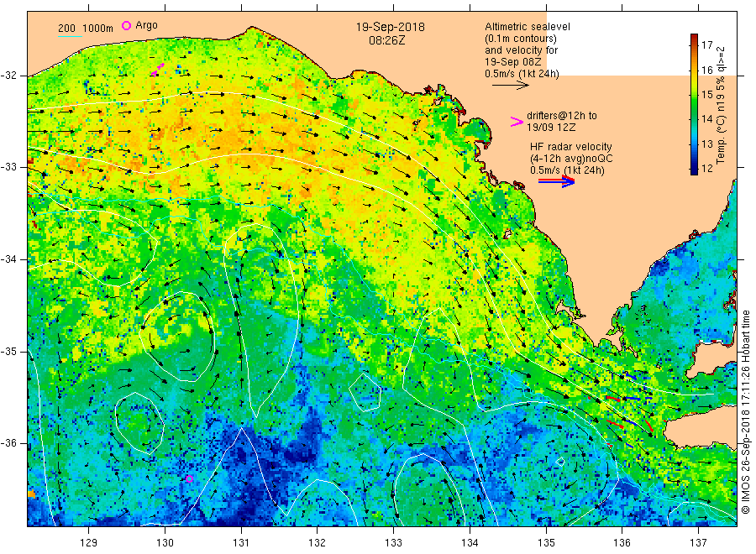Screen dimensions: 756x554
Task: Click the temperature color bar
Action: tap(694, 104)
